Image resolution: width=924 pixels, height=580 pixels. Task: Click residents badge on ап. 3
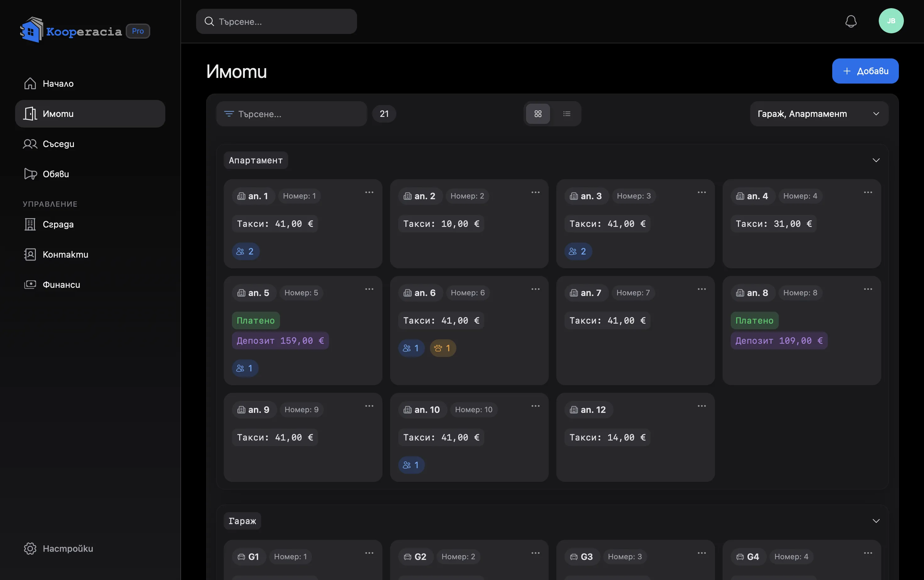578,251
